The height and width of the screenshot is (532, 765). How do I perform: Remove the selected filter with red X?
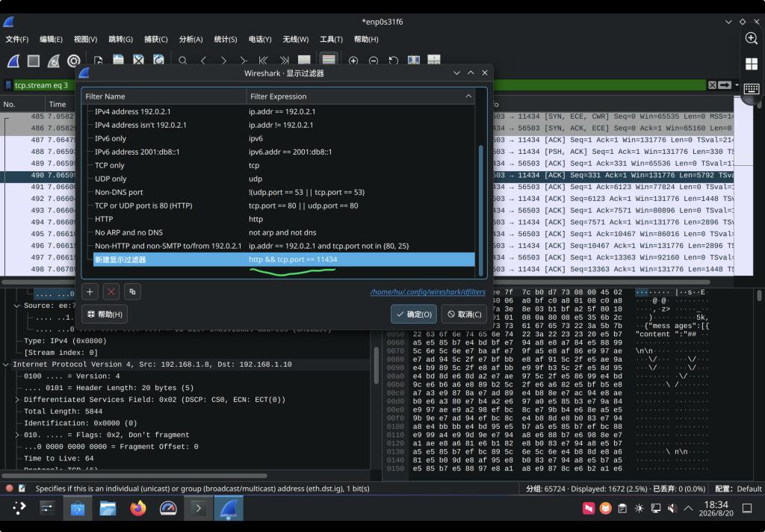click(x=111, y=292)
